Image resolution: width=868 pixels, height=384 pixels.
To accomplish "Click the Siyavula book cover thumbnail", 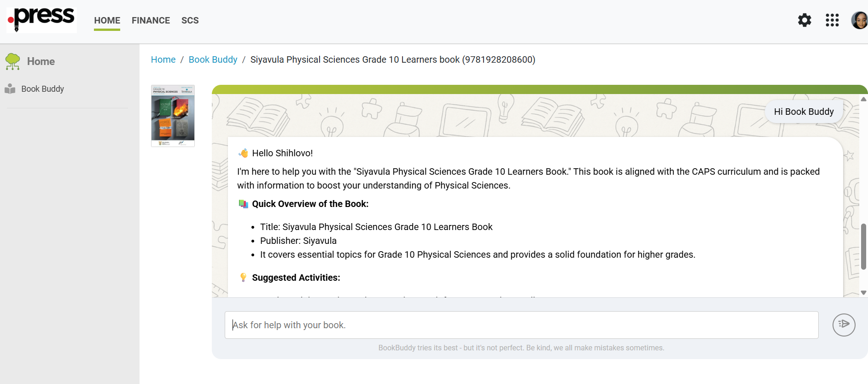I will [x=173, y=116].
